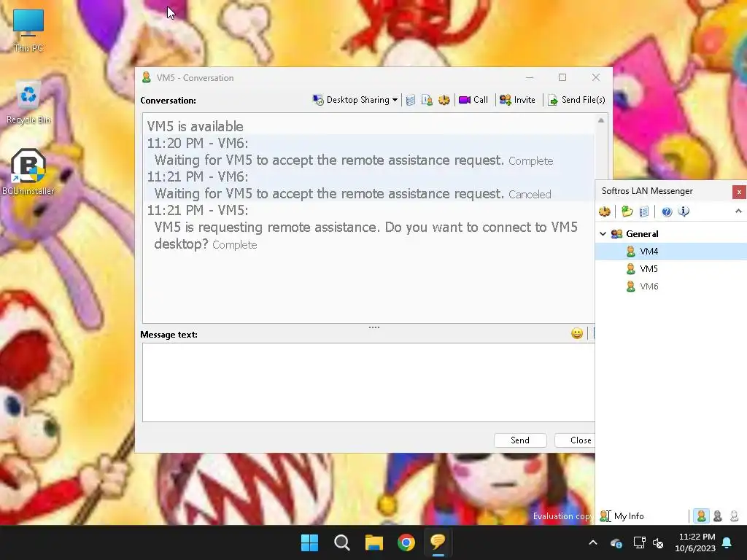Viewport: 747px width, 560px height.
Task: Click the Softros Messenger taskbar icon
Action: [x=438, y=542]
